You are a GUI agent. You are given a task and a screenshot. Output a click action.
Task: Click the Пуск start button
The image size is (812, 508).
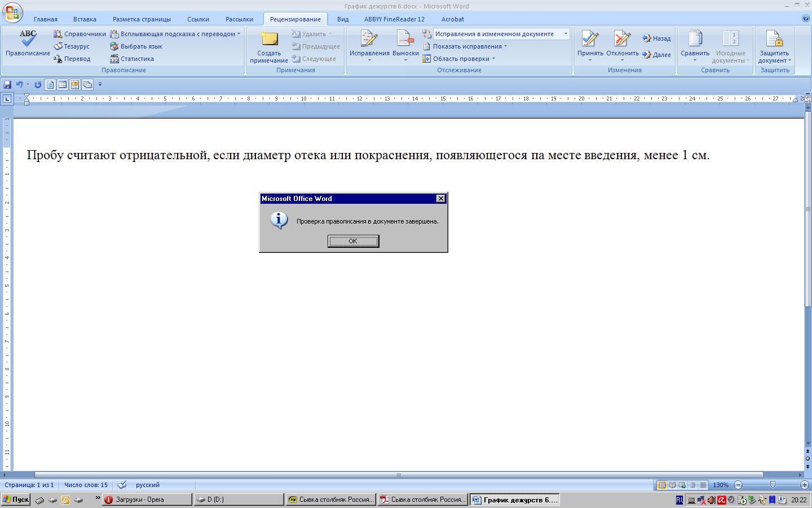coord(16,500)
